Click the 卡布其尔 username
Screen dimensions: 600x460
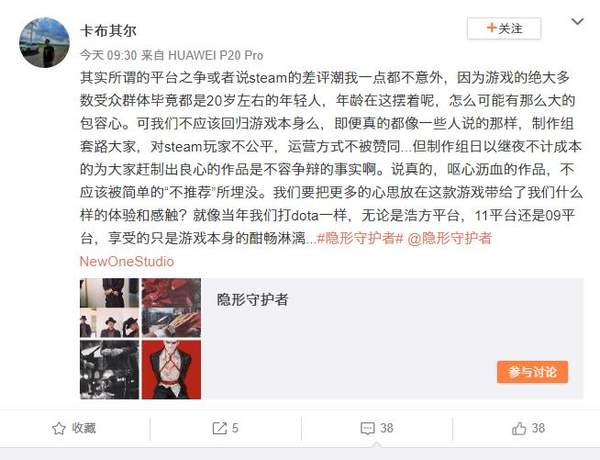pos(108,31)
